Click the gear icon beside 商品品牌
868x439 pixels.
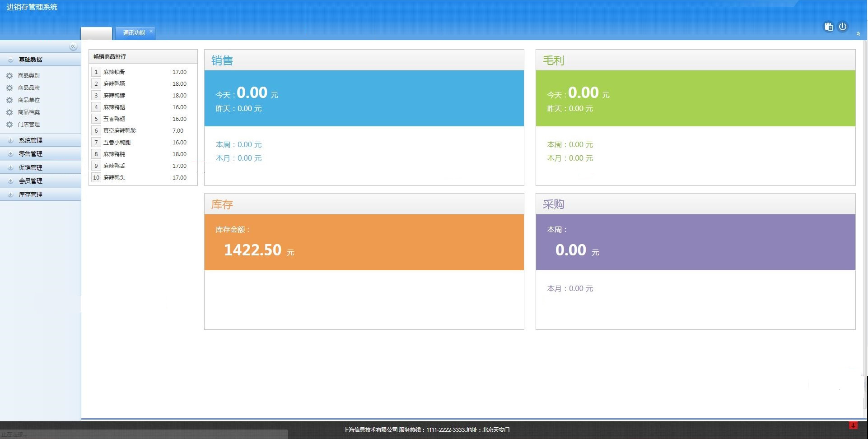coord(9,88)
